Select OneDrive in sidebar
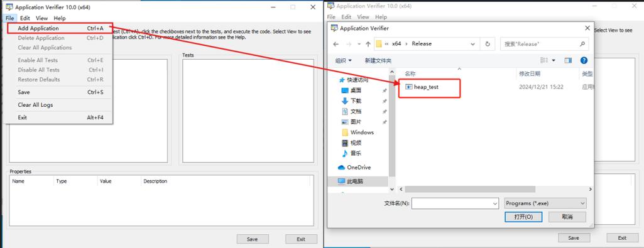Viewport: 644px width, 248px height. [x=354, y=168]
